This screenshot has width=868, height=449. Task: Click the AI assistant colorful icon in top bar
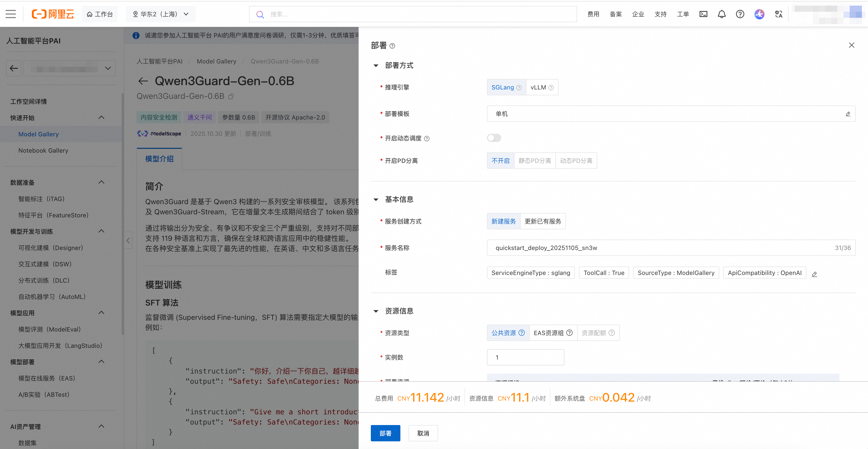click(759, 14)
